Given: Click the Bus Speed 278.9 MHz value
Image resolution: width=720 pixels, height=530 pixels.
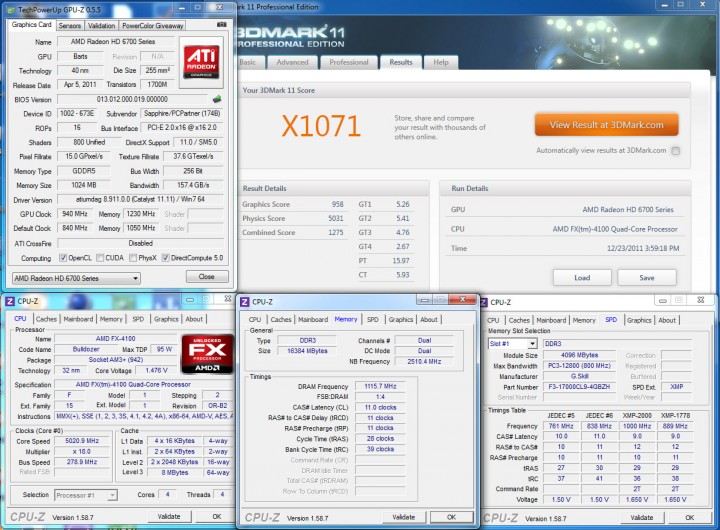Looking at the screenshot, I should coord(83,462).
